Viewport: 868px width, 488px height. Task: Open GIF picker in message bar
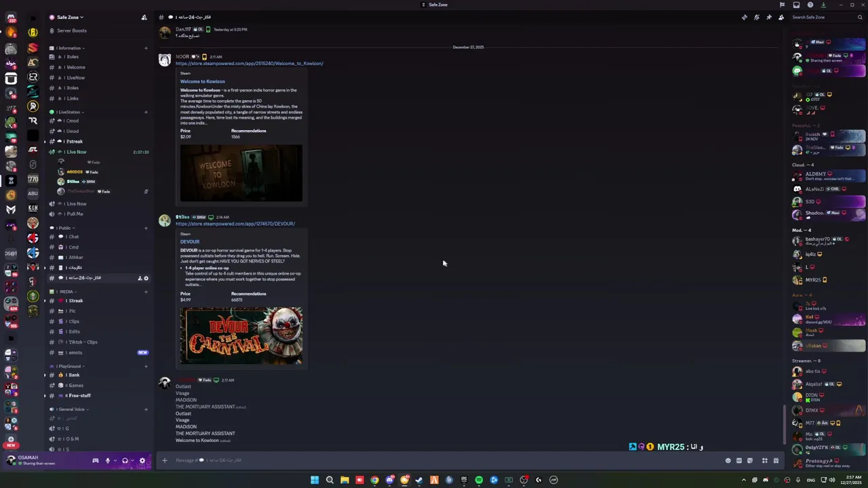[x=739, y=461]
